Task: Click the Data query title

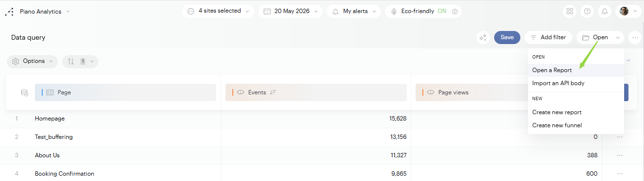Action: click(x=28, y=38)
